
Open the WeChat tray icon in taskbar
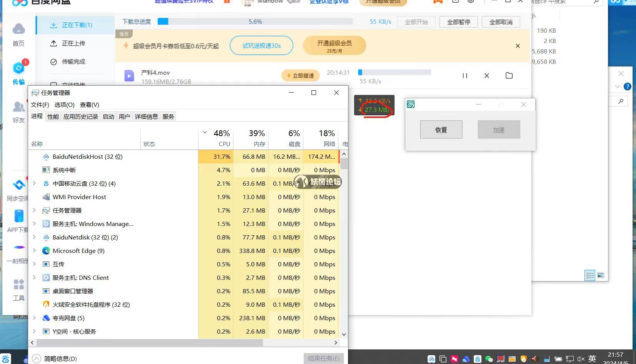pos(489,359)
